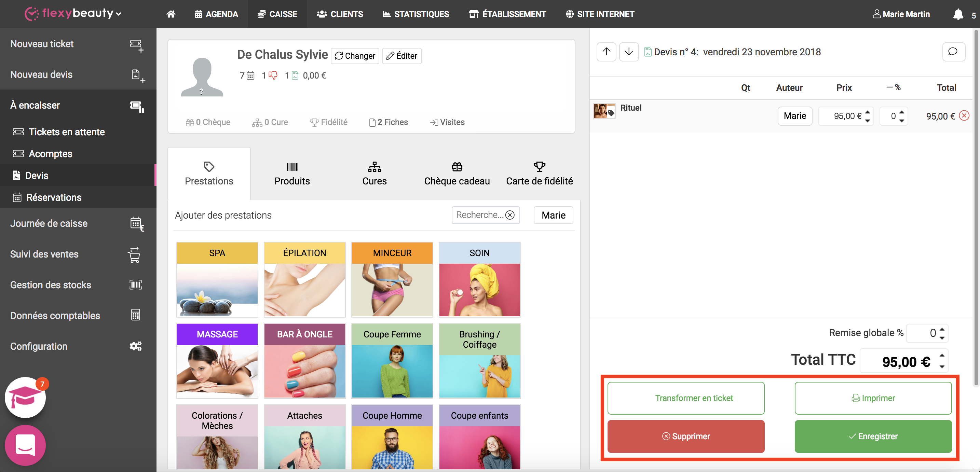Viewport: 980px width, 472px height.
Task: Switch to Carte de fidélité tab
Action: [539, 173]
